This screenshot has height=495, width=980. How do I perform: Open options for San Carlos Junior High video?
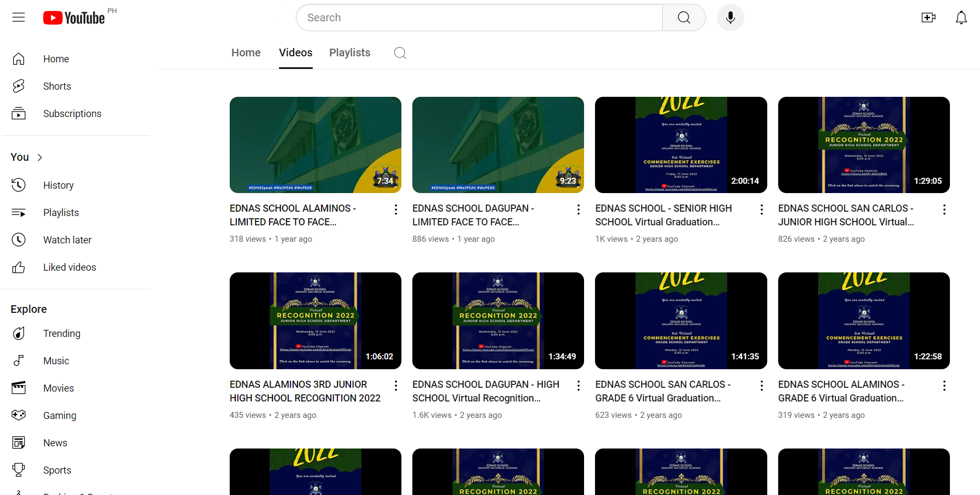coord(944,209)
